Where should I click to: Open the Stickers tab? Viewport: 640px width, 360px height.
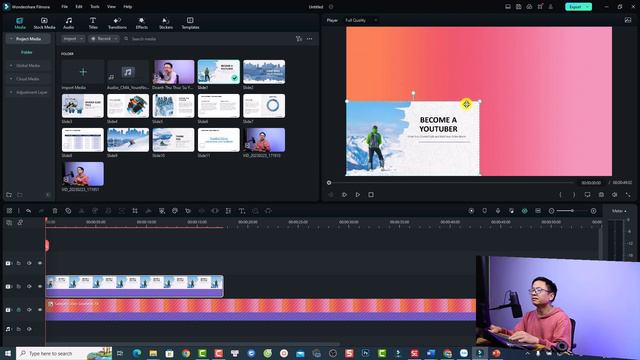166,23
